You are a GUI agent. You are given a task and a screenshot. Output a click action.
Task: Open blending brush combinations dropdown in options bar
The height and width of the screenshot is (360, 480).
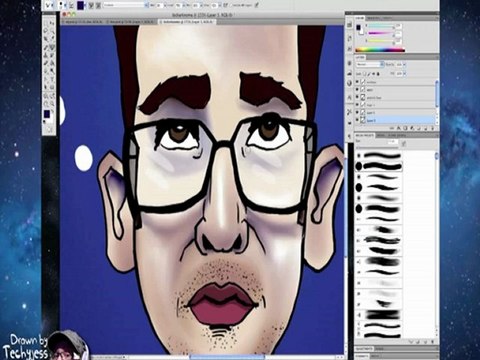[x=126, y=5]
